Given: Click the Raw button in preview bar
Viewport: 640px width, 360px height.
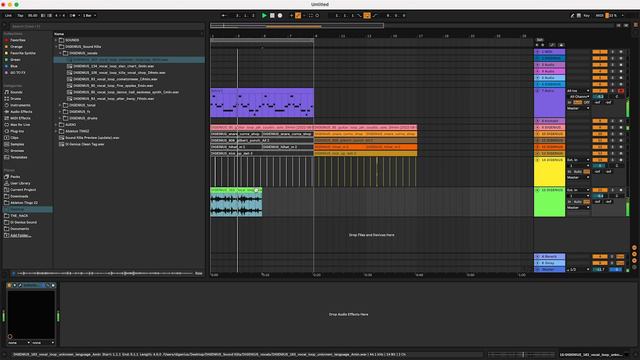Looking at the screenshot, I should point(198,273).
